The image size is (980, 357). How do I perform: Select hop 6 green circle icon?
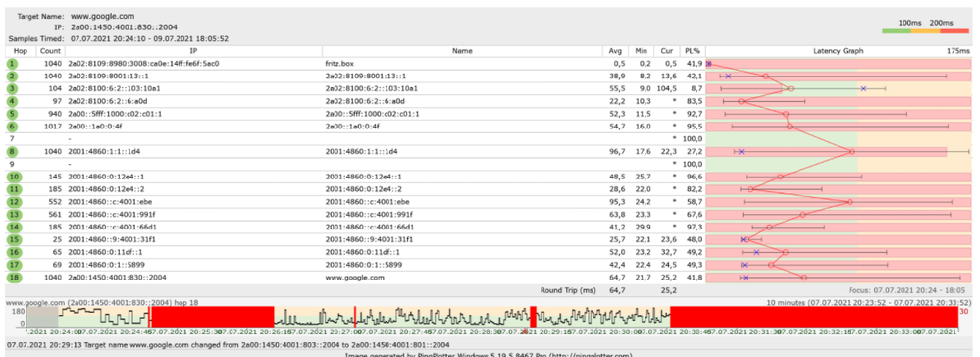coord(13,127)
